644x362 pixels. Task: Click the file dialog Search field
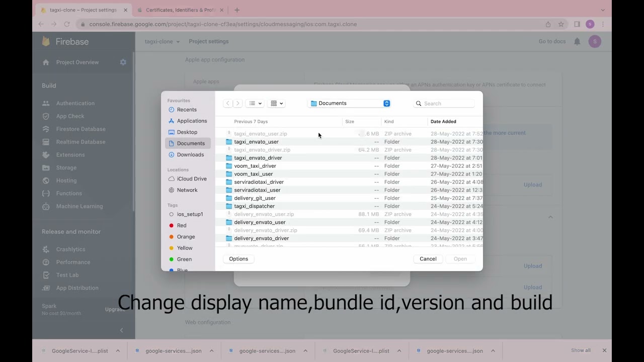pyautogui.click(x=444, y=104)
